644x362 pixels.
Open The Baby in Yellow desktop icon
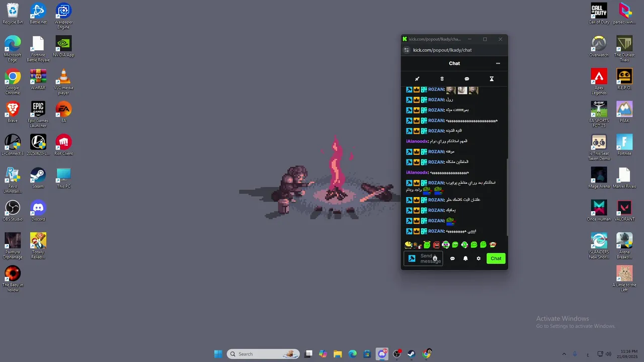pos(13,279)
